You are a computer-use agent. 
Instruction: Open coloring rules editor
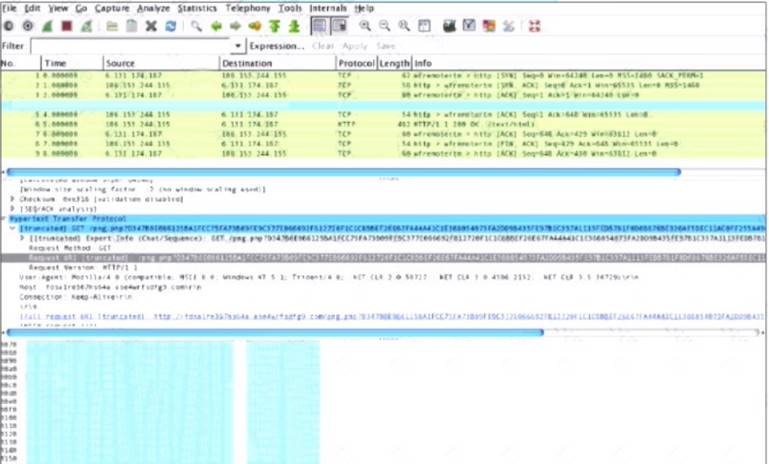point(488,26)
